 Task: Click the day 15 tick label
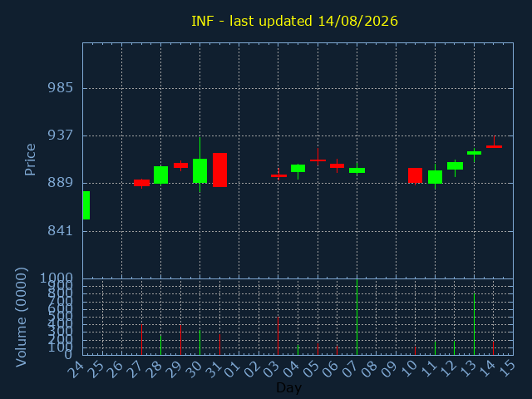(508, 368)
